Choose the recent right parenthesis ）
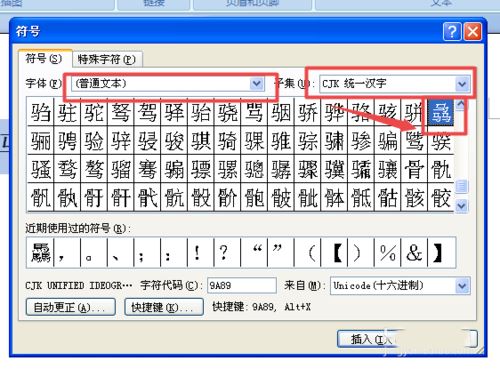 coord(361,253)
